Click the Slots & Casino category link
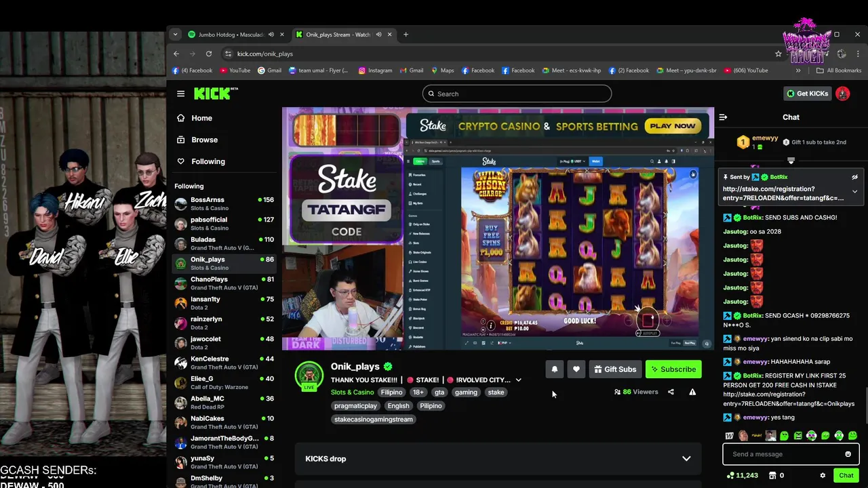Screen dimensions: 868x488 point(352,392)
